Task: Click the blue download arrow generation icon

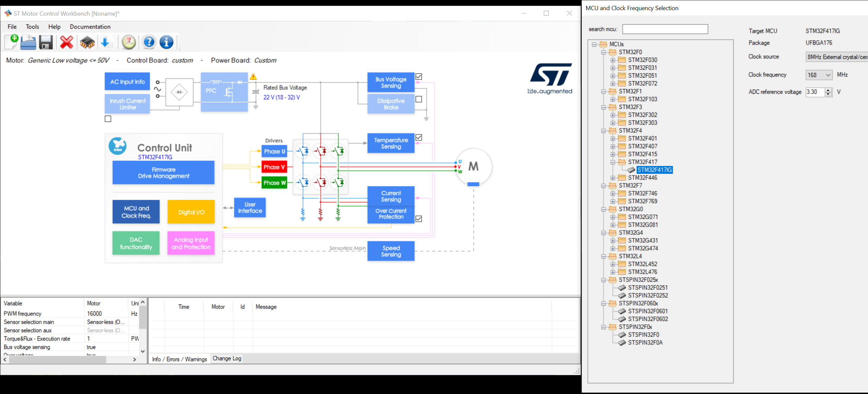Action: click(x=107, y=43)
